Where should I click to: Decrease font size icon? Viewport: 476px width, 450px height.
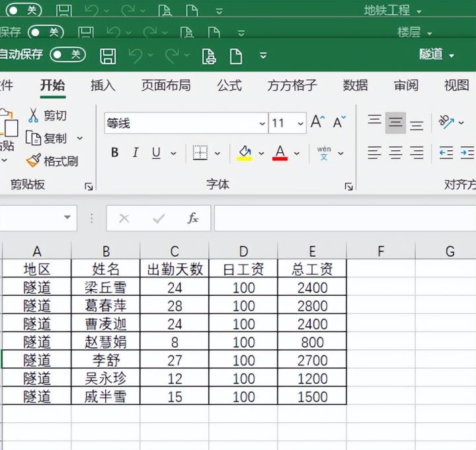pyautogui.click(x=339, y=122)
